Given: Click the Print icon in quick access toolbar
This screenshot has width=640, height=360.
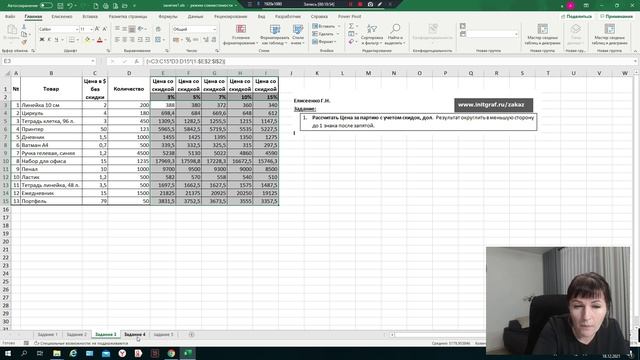Looking at the screenshot, I should click(106, 6).
